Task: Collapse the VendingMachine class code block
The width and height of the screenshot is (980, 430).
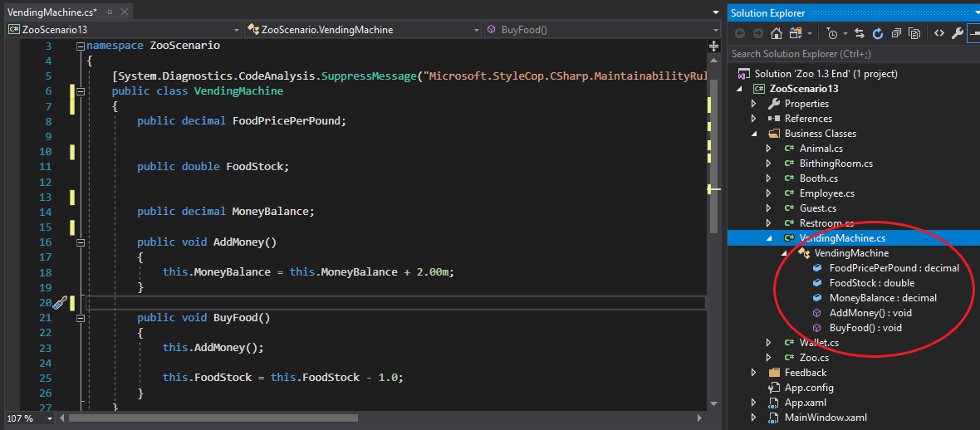Action: click(80, 91)
